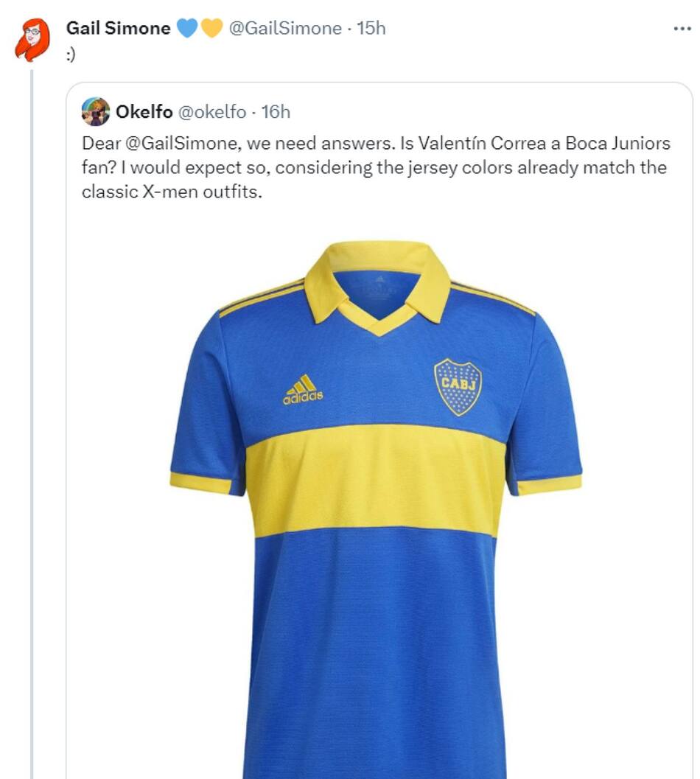Click the adidas logo on the jersey

coord(302,389)
